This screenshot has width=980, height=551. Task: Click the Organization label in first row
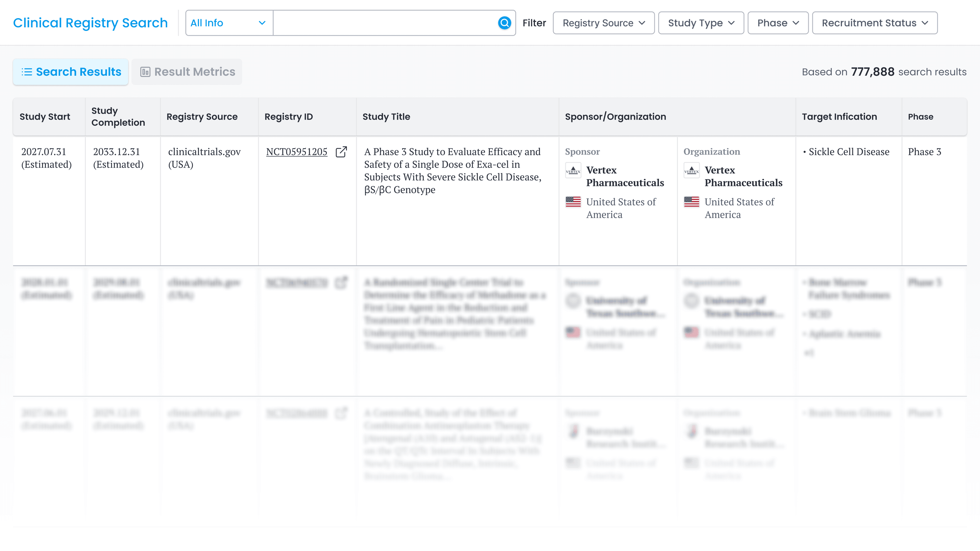pyautogui.click(x=712, y=152)
